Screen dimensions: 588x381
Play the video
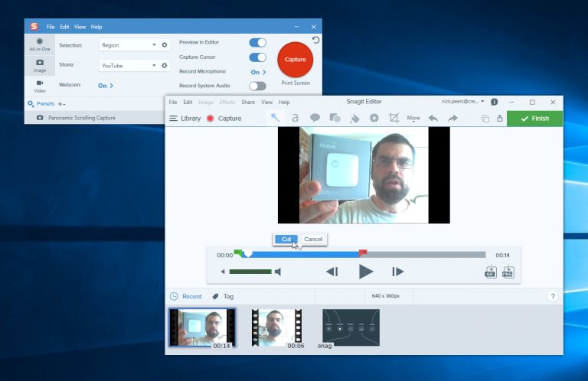tap(366, 272)
